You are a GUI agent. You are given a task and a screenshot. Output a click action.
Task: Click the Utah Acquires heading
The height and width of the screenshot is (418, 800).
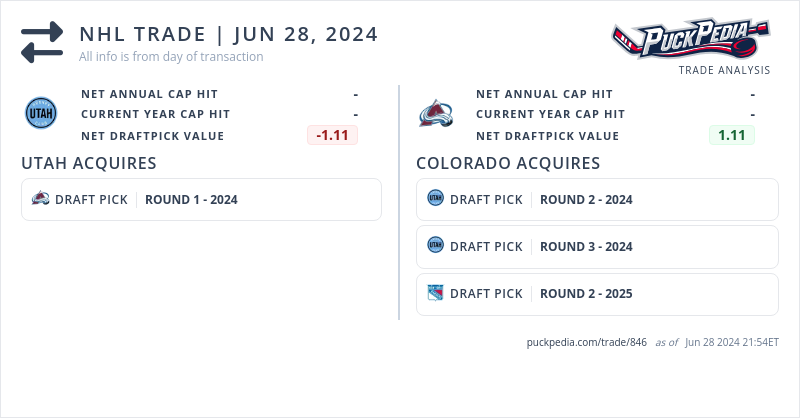89,163
